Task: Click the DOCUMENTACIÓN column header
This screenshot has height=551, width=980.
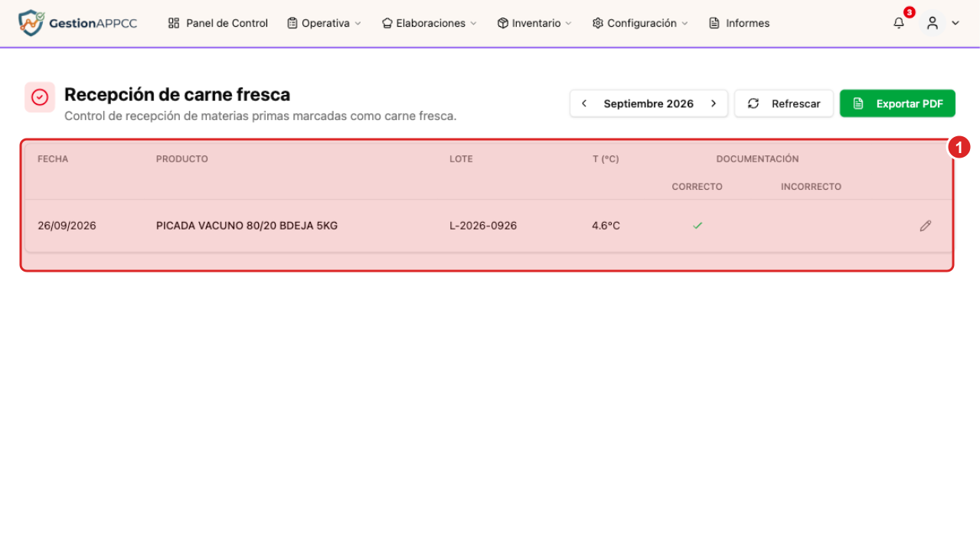Action: (x=757, y=159)
